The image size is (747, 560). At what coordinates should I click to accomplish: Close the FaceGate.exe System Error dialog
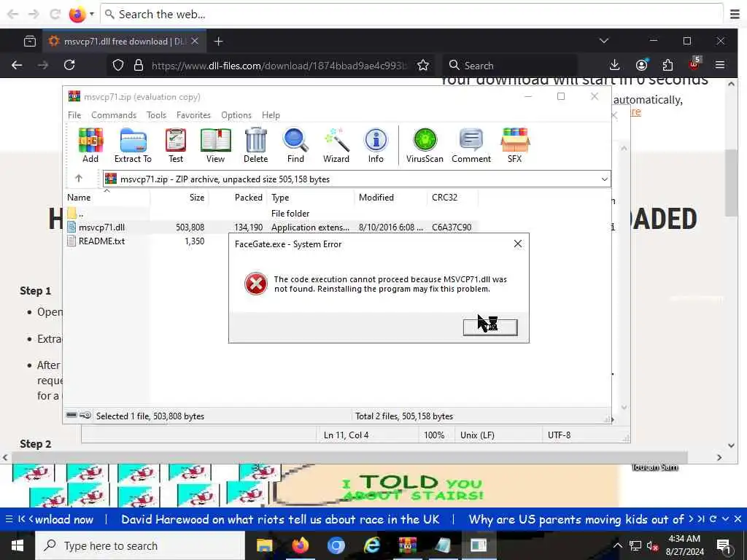point(518,244)
